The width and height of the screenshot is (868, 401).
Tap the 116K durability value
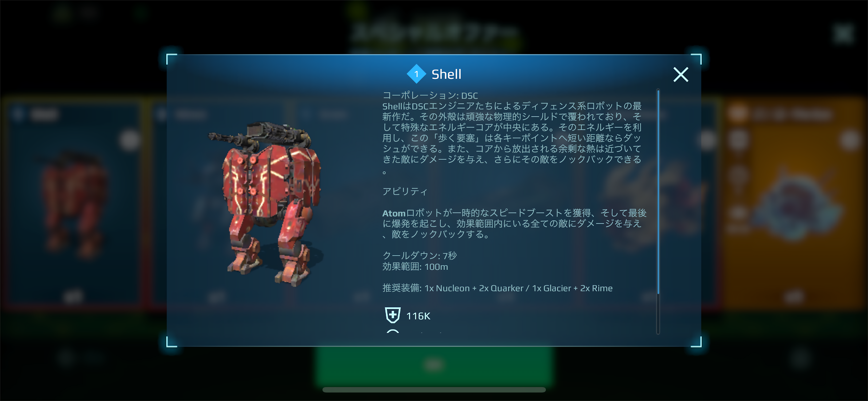(418, 316)
